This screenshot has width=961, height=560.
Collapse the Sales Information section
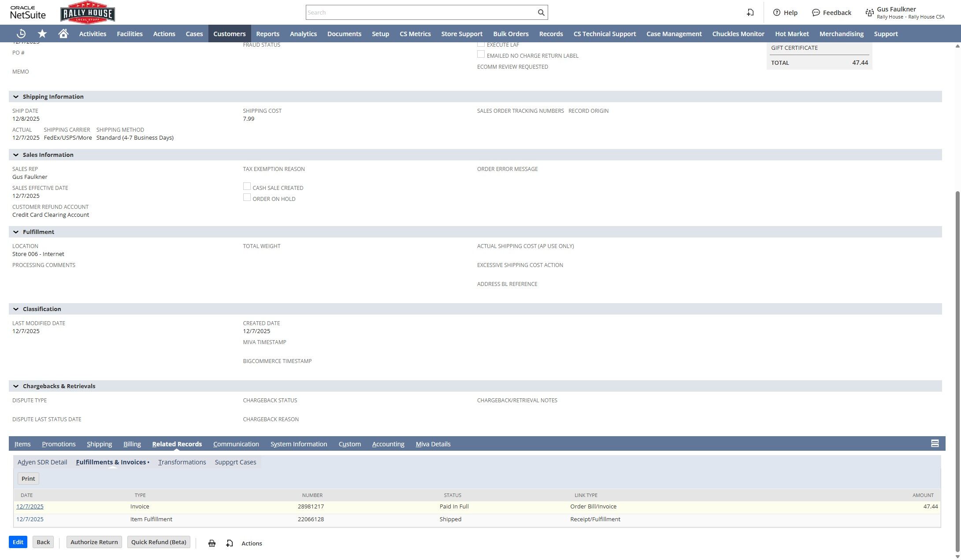tap(16, 155)
